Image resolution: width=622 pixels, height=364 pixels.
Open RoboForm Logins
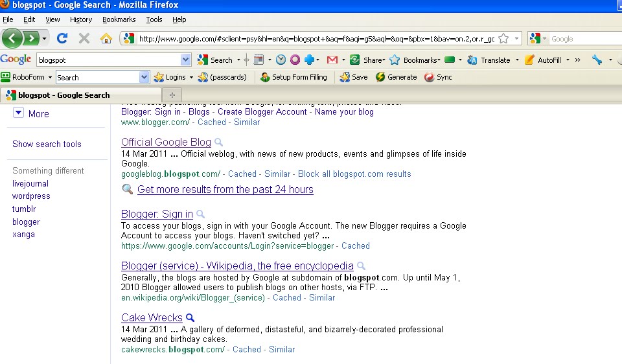(170, 77)
